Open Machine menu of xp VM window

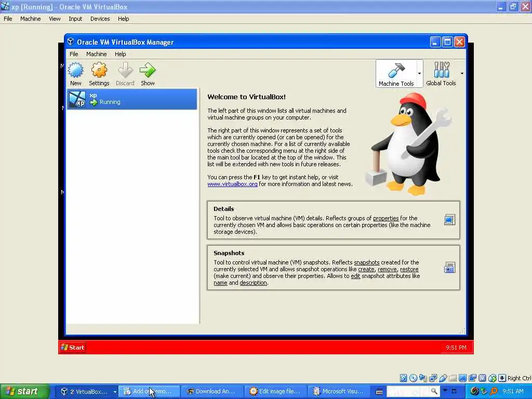tap(31, 19)
